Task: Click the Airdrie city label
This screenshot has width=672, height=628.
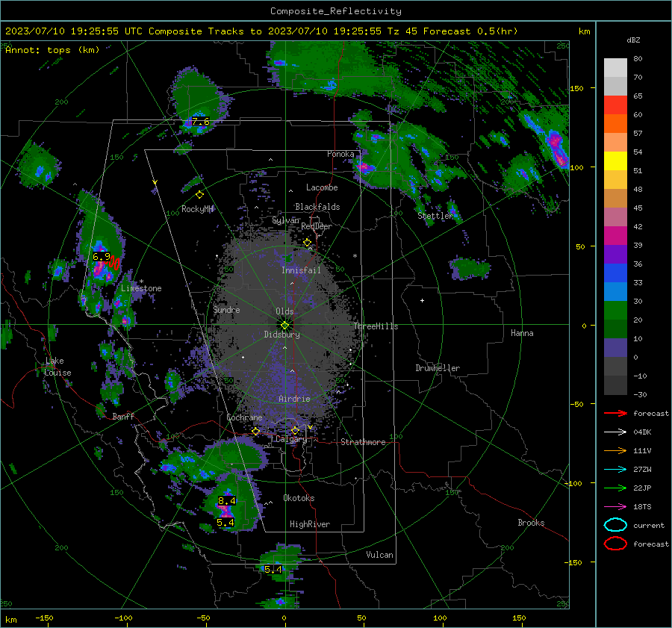Action: 294,399
